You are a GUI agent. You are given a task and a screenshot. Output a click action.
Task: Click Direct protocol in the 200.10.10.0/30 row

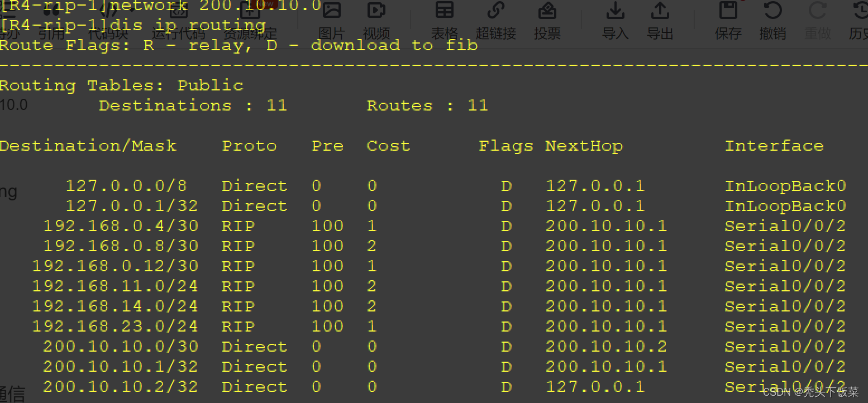tap(255, 347)
